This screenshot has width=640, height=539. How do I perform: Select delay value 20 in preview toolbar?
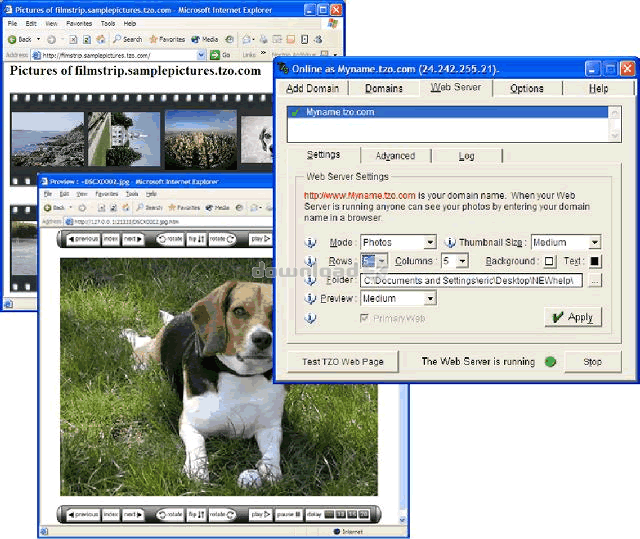[x=364, y=515]
